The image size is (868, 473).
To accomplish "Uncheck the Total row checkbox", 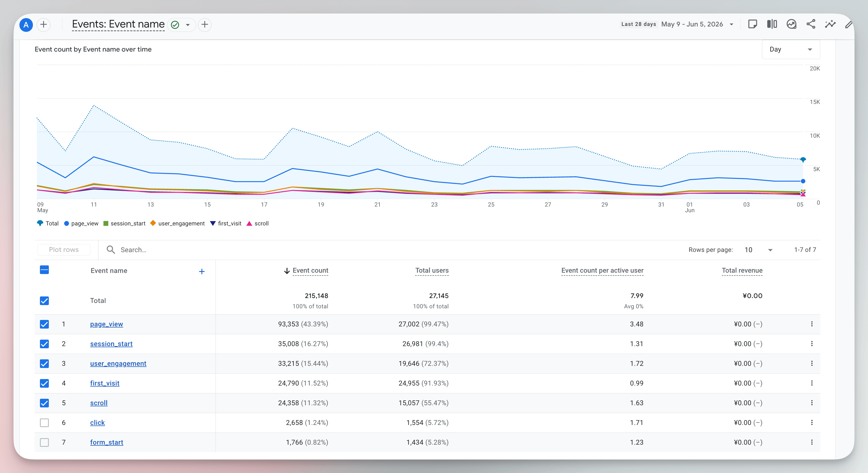I will click(44, 301).
